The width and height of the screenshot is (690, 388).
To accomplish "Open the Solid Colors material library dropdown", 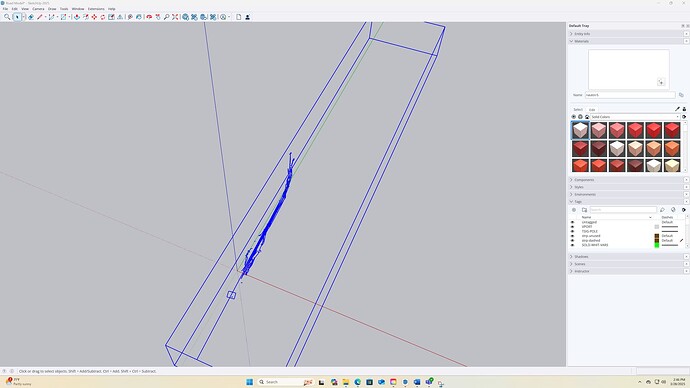I will tap(635, 117).
